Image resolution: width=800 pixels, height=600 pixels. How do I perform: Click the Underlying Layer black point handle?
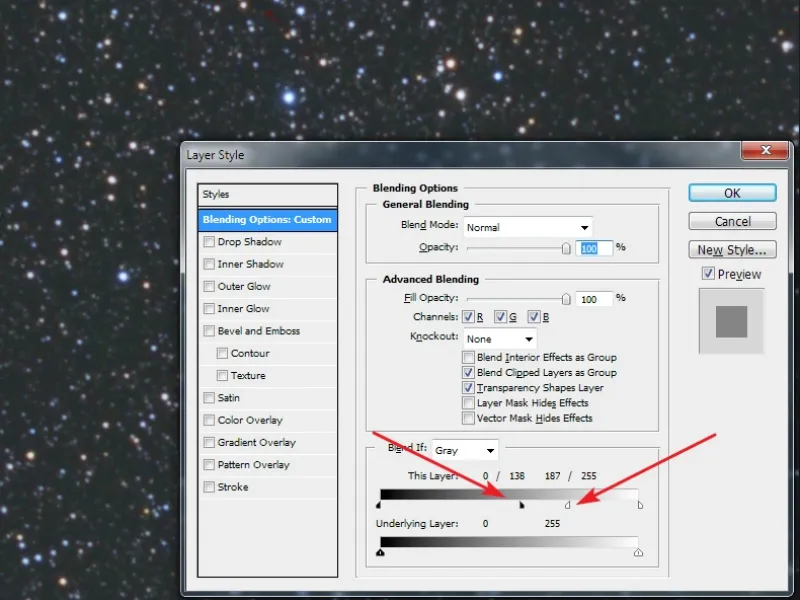pos(380,552)
